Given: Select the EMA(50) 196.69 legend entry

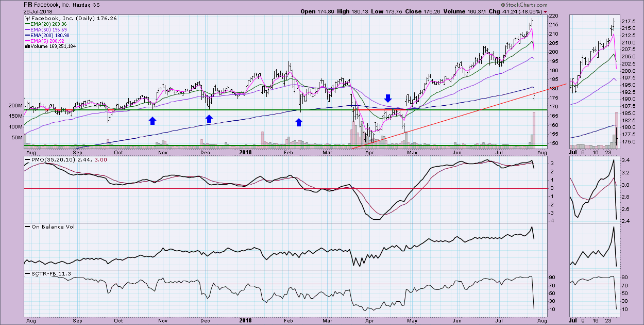Looking at the screenshot, I should [51, 29].
